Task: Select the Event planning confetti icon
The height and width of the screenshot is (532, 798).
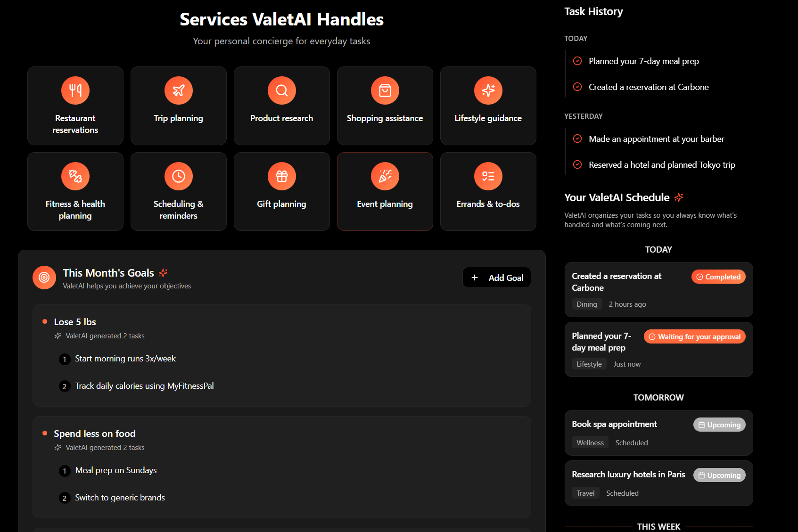Action: tap(385, 176)
